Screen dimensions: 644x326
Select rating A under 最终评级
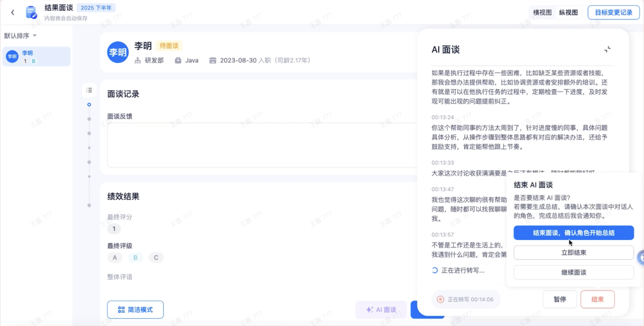point(115,258)
